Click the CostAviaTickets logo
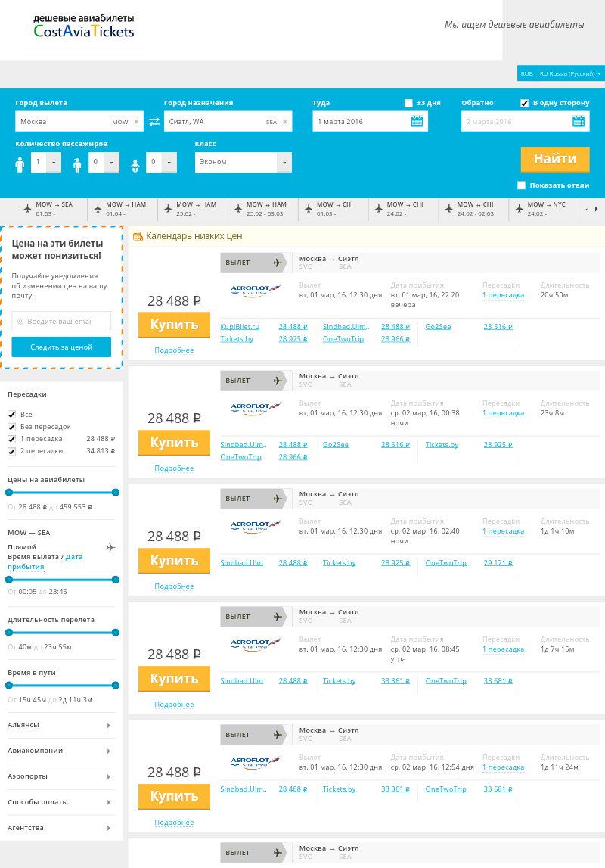This screenshot has height=868, width=605. (83, 26)
